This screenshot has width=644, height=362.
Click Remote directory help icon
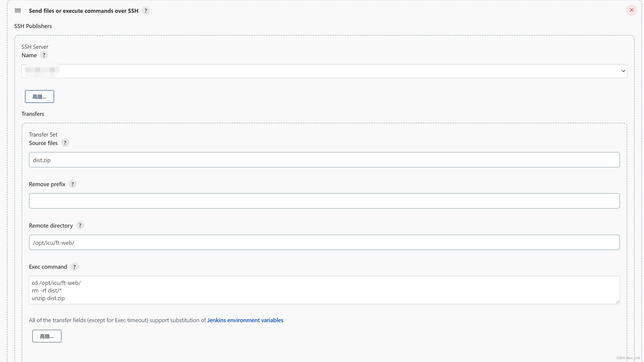coord(80,226)
